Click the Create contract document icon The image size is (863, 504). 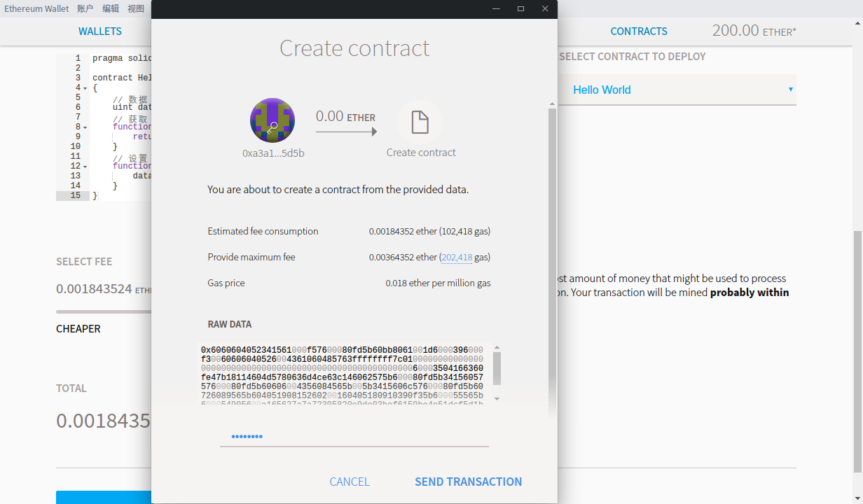coord(420,122)
